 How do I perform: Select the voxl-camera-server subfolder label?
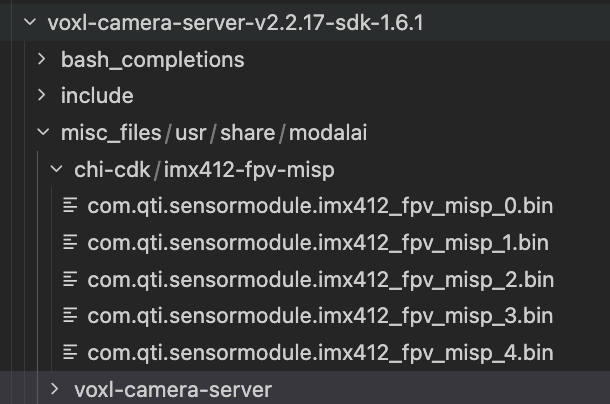[172, 388]
